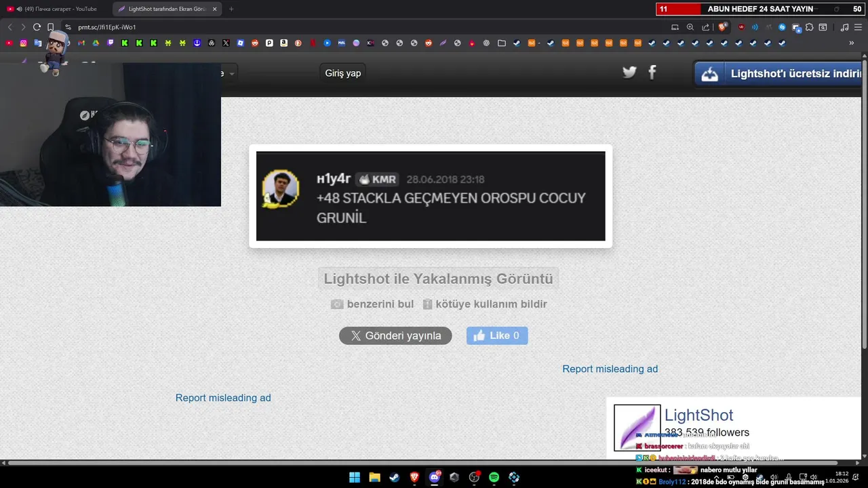
Task: Open the language dropdown arrow in header
Action: pyautogui.click(x=232, y=73)
